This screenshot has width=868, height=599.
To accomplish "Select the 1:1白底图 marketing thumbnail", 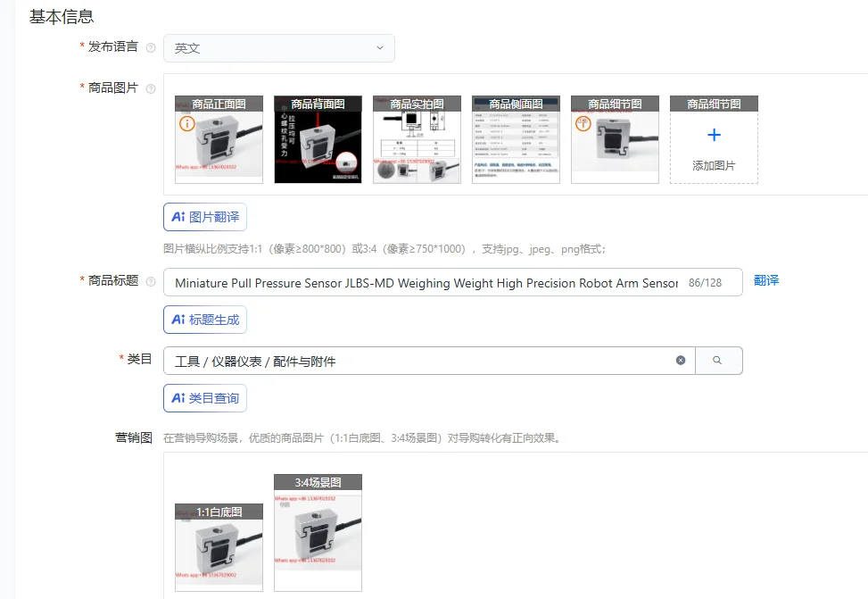I will click(219, 547).
